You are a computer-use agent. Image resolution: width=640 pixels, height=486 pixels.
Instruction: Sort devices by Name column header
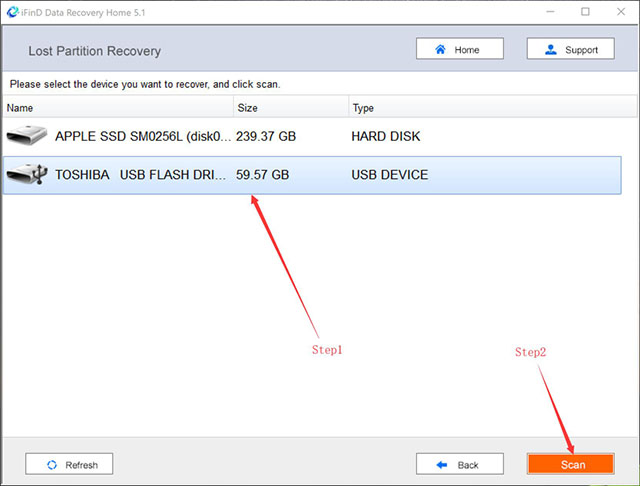[x=118, y=108]
